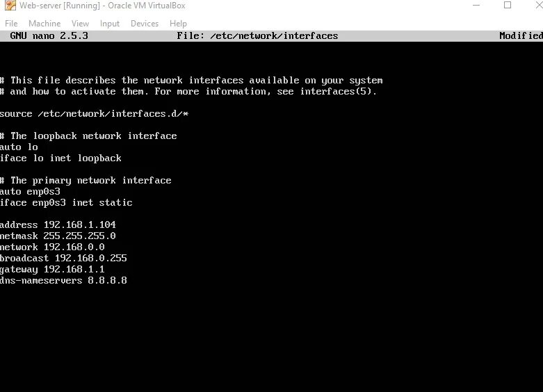The image size is (543, 392).
Task: Close the Web-server VM window
Action: (539, 5)
